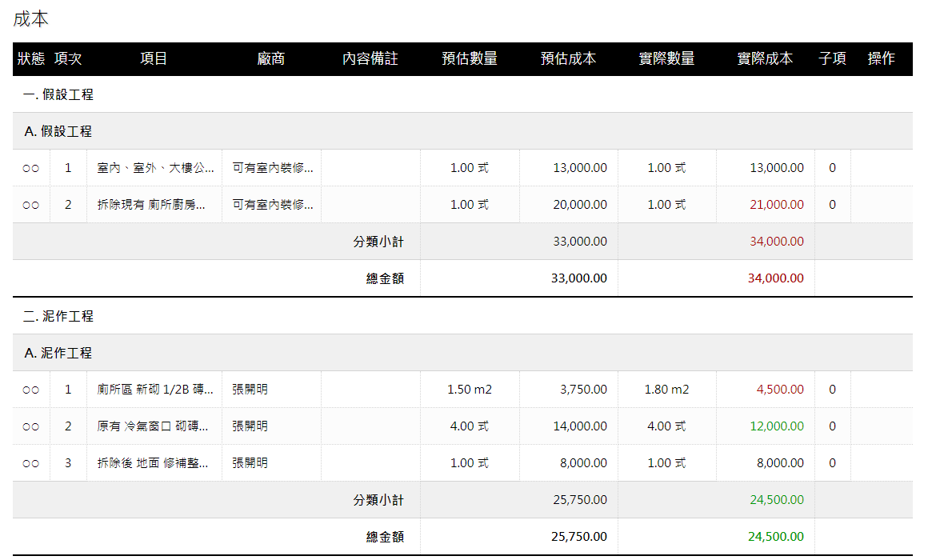
Task: Click status circles for 拆除後 地面 row
Action: (31, 463)
